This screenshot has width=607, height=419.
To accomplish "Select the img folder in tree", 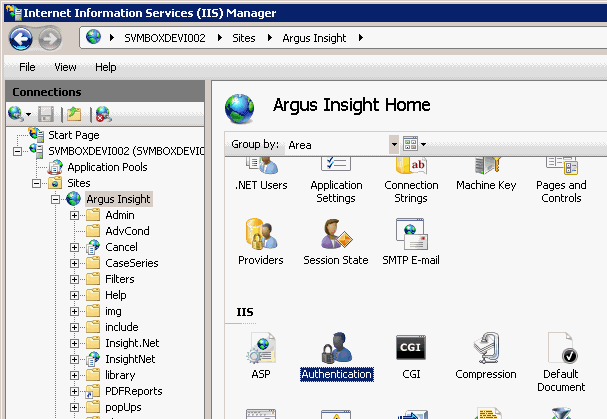I will point(113,311).
